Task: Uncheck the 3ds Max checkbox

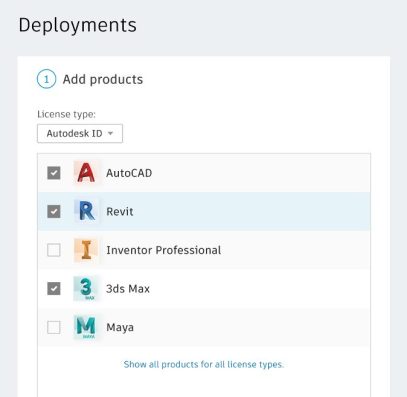Action: 54,289
